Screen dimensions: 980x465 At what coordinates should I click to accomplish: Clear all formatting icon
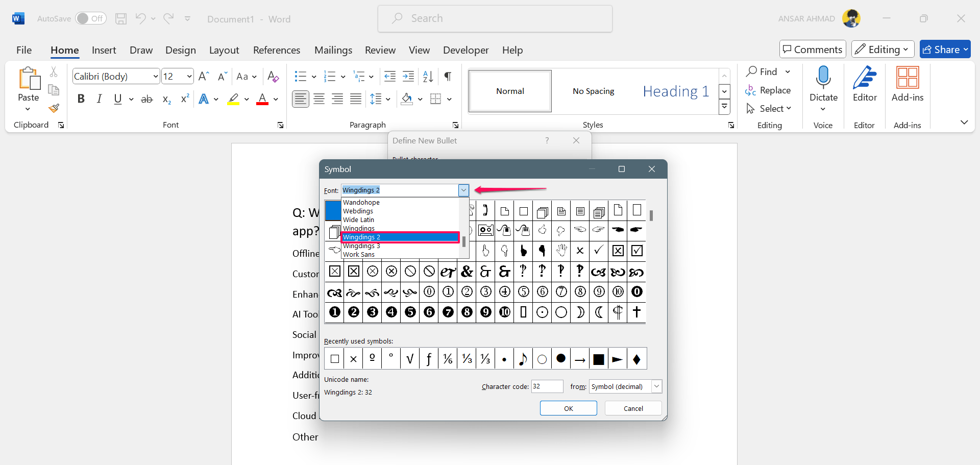[x=273, y=77]
